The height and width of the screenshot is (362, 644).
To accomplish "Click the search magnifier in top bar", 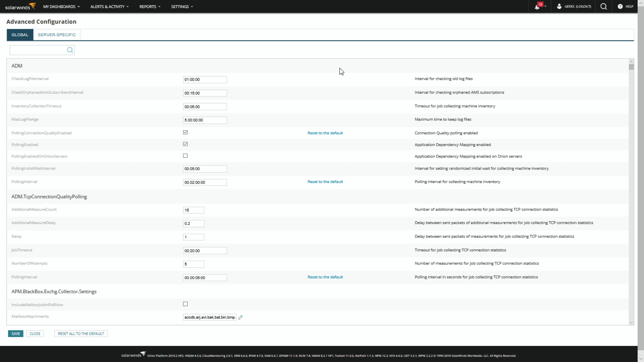I will pyautogui.click(x=603, y=6).
